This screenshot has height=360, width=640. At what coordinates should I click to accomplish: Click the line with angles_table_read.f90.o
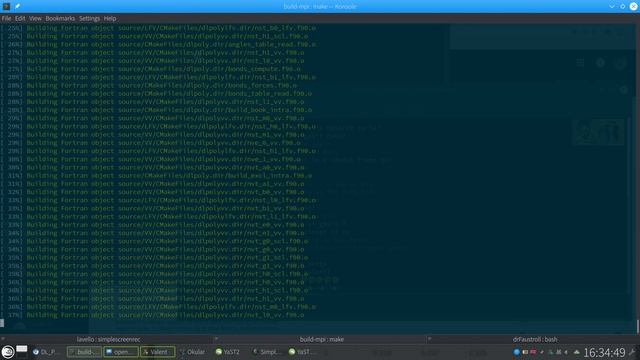point(158,44)
